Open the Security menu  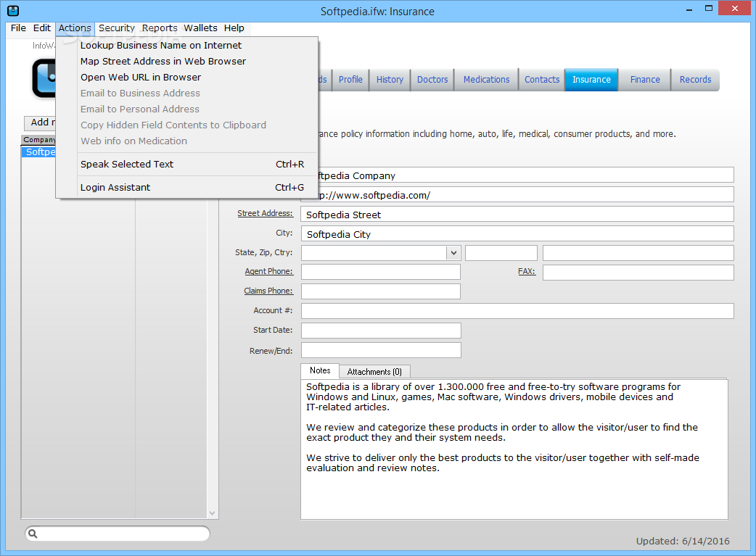pyautogui.click(x=117, y=28)
